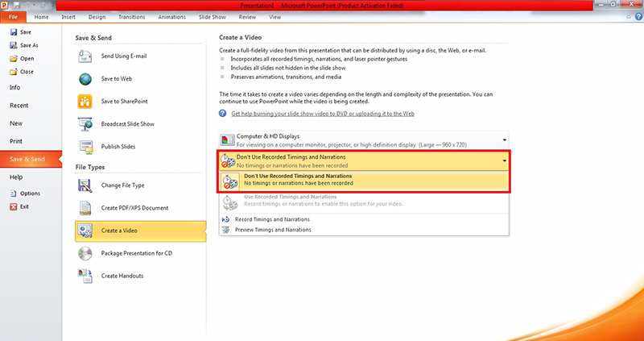
Task: Select the Send Using E-mail icon
Action: pyautogui.click(x=85, y=56)
